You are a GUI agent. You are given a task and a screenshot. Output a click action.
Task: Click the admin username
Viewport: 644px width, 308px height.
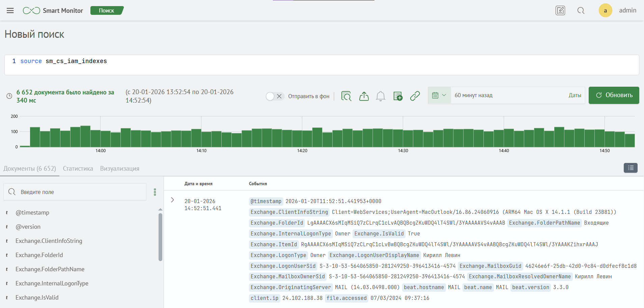tap(627, 10)
